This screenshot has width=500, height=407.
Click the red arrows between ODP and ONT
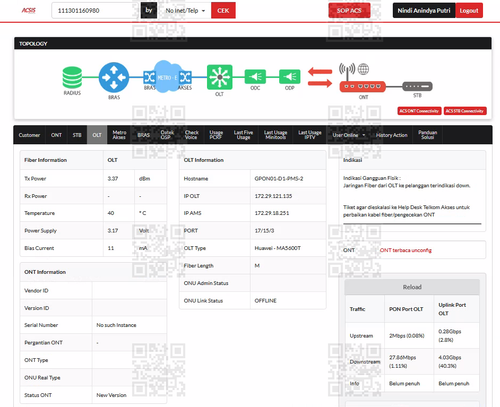[x=320, y=77]
